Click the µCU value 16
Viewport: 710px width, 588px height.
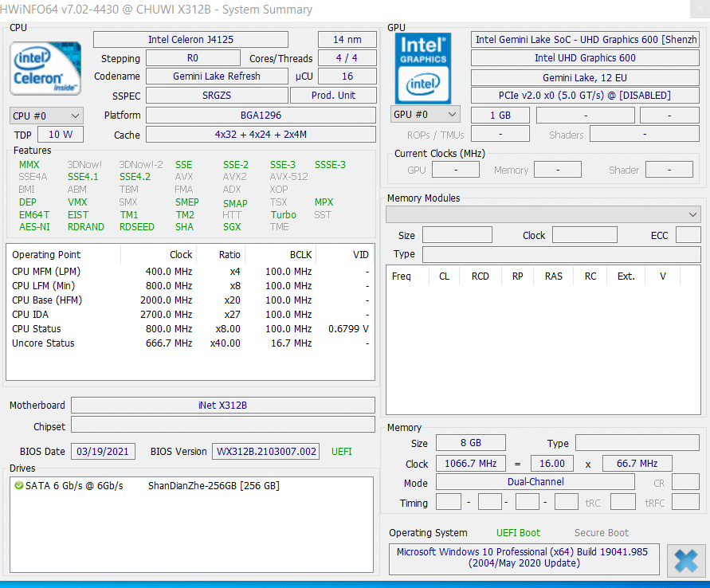click(347, 76)
